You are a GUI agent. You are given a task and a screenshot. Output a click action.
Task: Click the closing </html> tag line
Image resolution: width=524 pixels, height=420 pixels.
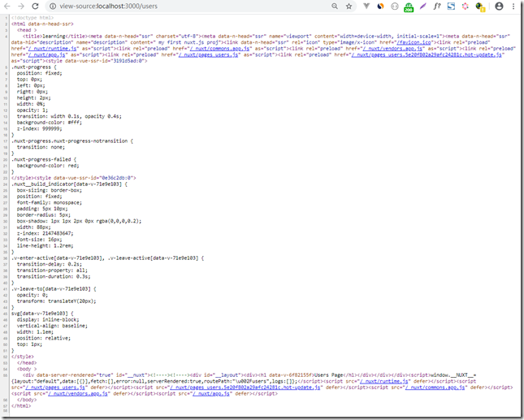point(21,406)
